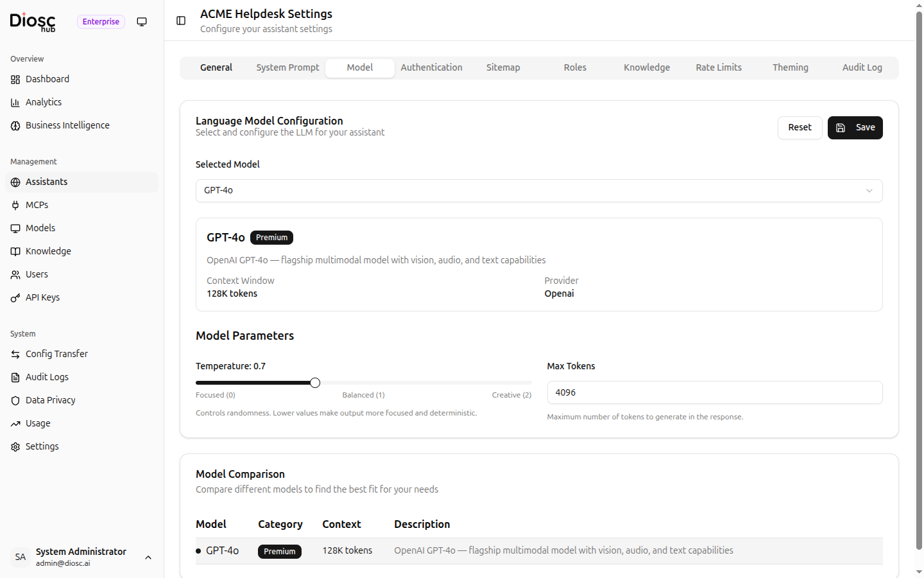Image resolution: width=924 pixels, height=578 pixels.
Task: Click the Users people icon
Action: 15,275
